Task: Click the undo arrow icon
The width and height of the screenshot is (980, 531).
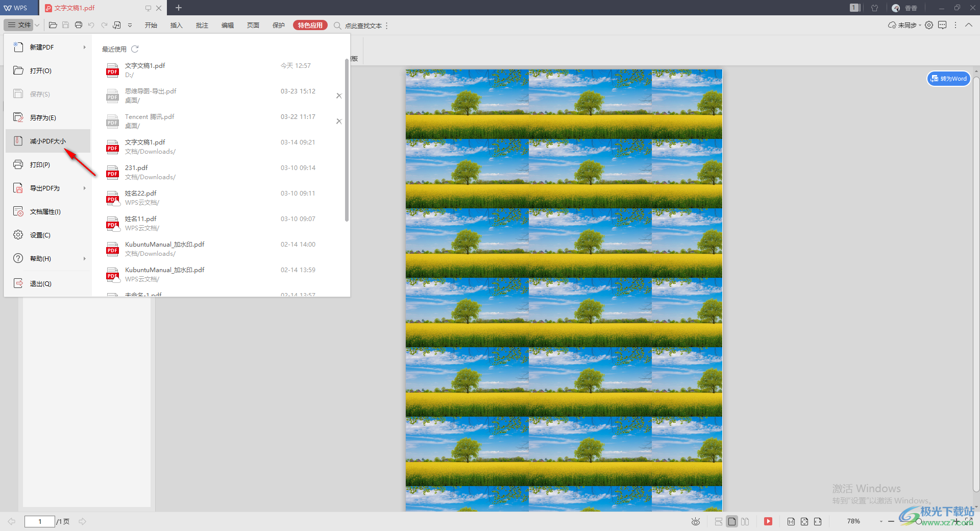Action: tap(91, 25)
